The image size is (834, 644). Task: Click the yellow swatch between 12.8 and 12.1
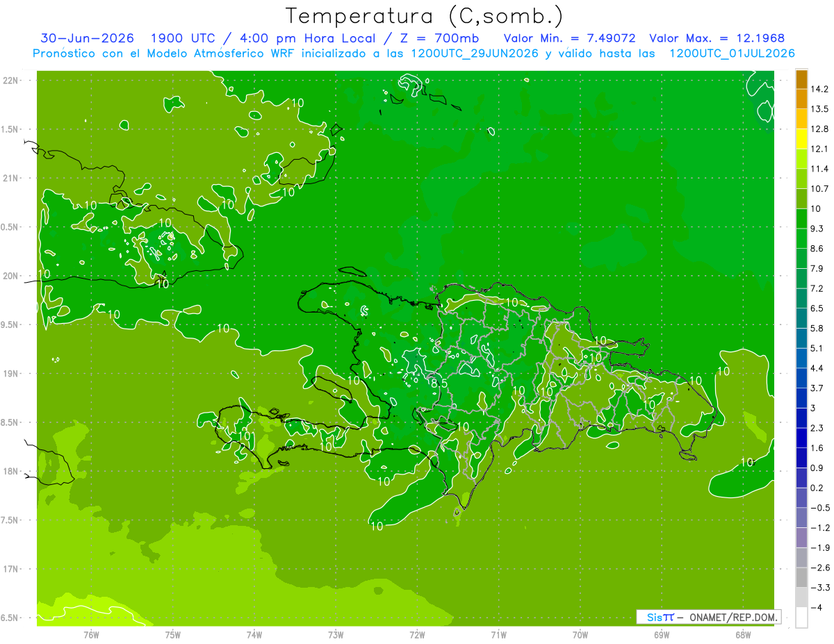tap(801, 139)
